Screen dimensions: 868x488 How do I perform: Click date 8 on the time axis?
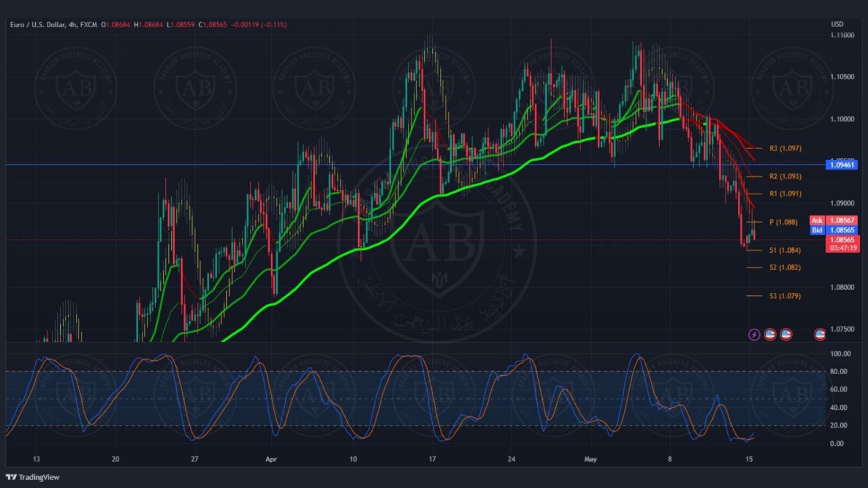[x=670, y=459]
